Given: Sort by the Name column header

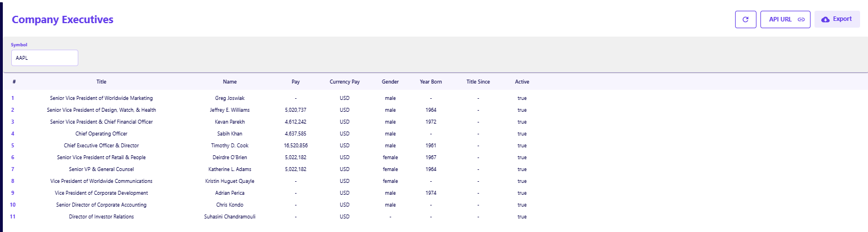Looking at the screenshot, I should 230,82.
